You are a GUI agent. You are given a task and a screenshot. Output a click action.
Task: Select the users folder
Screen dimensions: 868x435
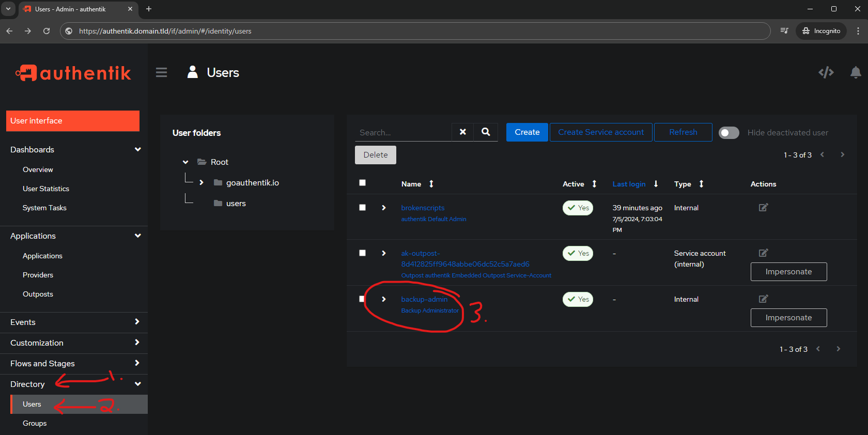point(236,204)
